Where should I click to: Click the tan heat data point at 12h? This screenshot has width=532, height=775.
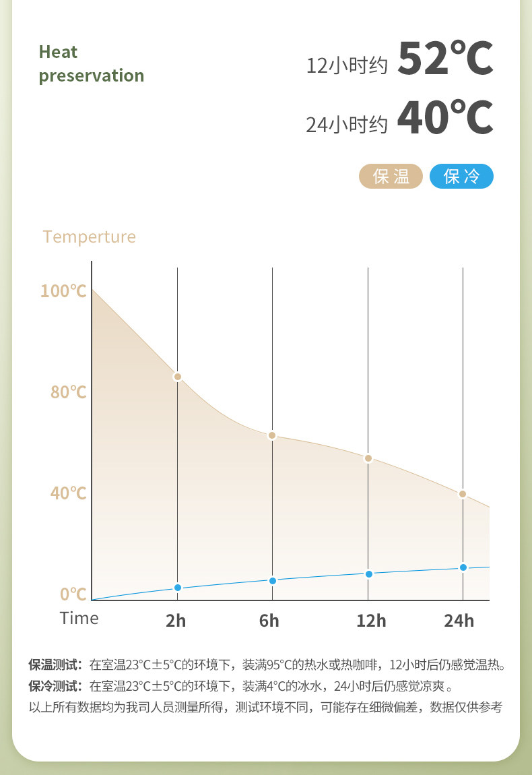click(368, 458)
